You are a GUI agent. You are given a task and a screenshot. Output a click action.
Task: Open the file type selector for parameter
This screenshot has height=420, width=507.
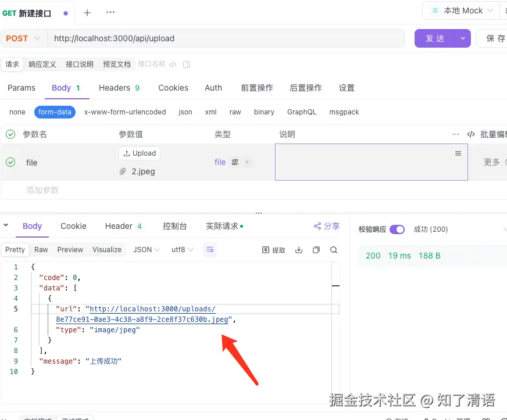(x=220, y=162)
